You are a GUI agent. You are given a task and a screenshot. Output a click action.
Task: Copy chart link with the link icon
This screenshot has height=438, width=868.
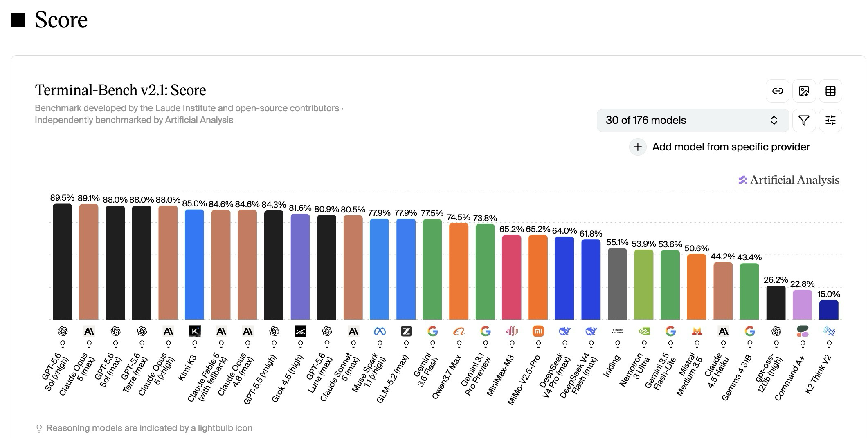click(x=777, y=91)
